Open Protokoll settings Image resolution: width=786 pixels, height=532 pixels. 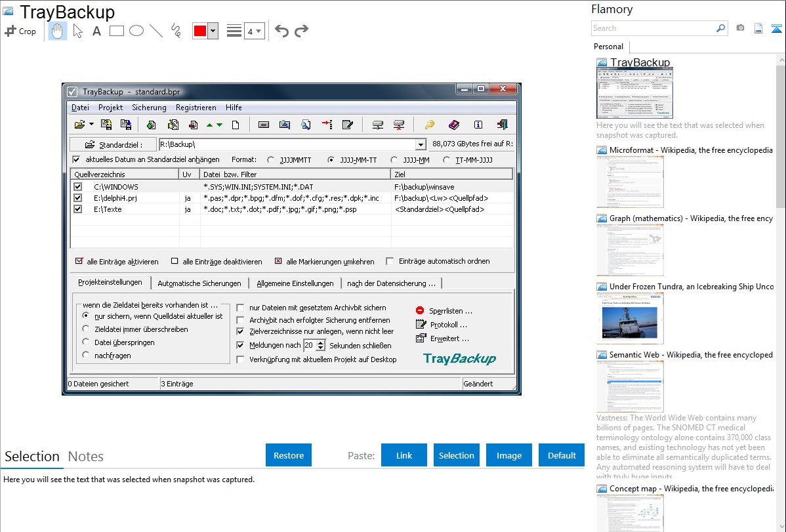[442, 325]
